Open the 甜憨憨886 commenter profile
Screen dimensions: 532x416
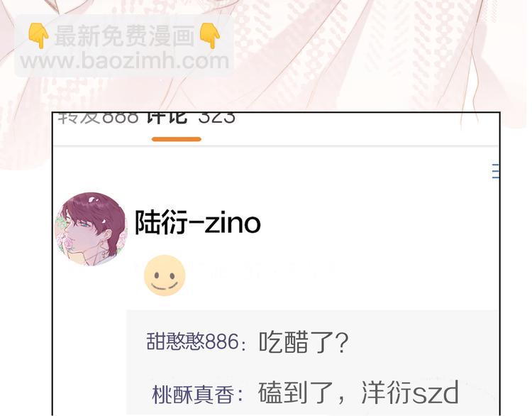click(x=193, y=341)
